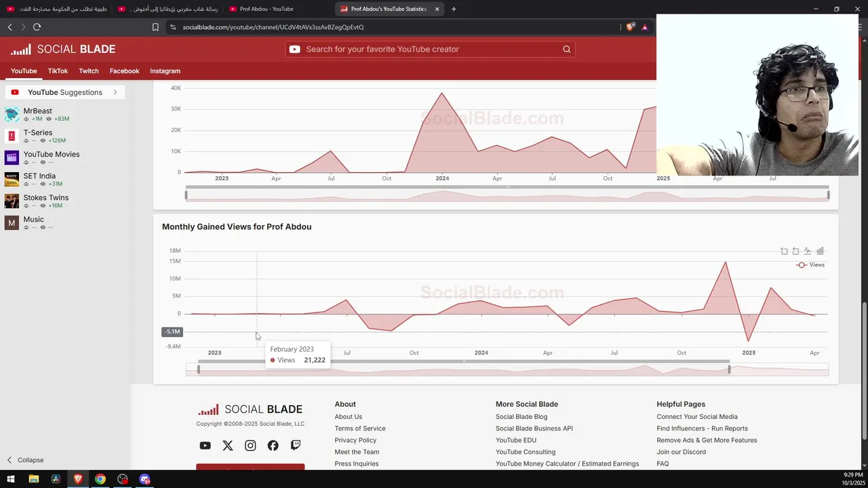
Task: Open the FAQ footer link
Action: pyautogui.click(x=663, y=464)
